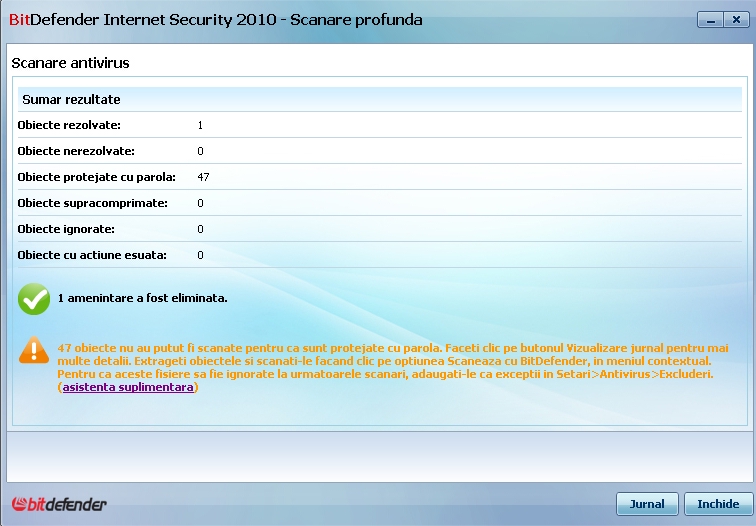756x526 pixels.
Task: Click the green checkmark threat-eliminated icon
Action: [34, 299]
